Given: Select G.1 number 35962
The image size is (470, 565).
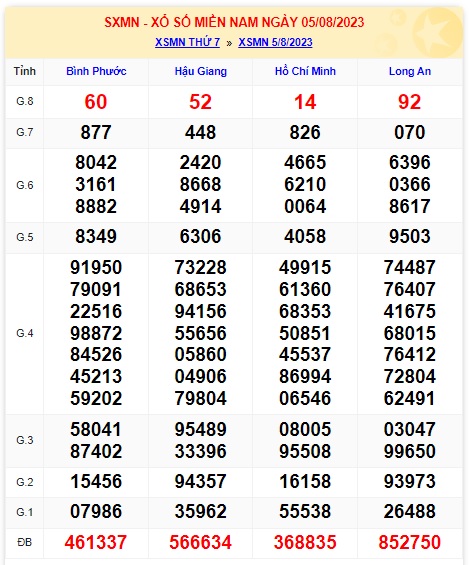Looking at the screenshot, I should [x=200, y=512].
